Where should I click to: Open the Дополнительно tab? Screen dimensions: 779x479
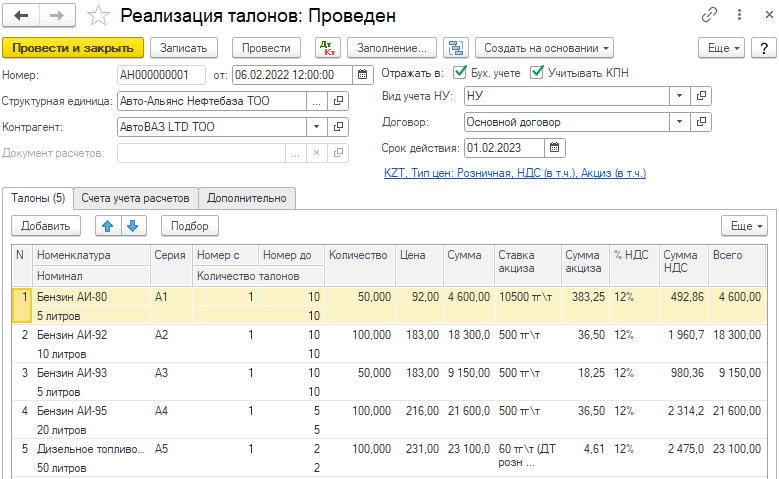(x=246, y=198)
